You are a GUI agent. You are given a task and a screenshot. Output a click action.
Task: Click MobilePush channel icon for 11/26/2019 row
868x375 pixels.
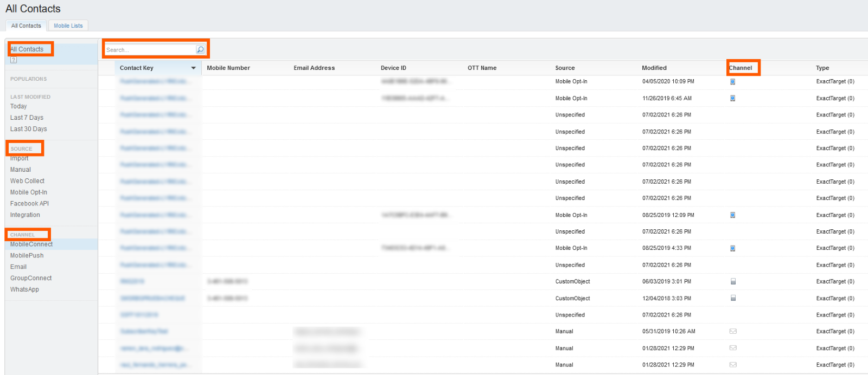[732, 99]
